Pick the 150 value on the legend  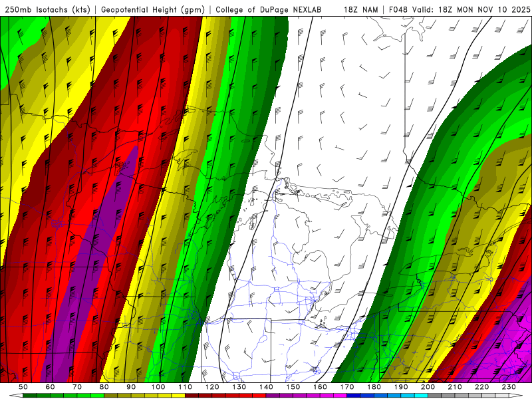click(293, 387)
